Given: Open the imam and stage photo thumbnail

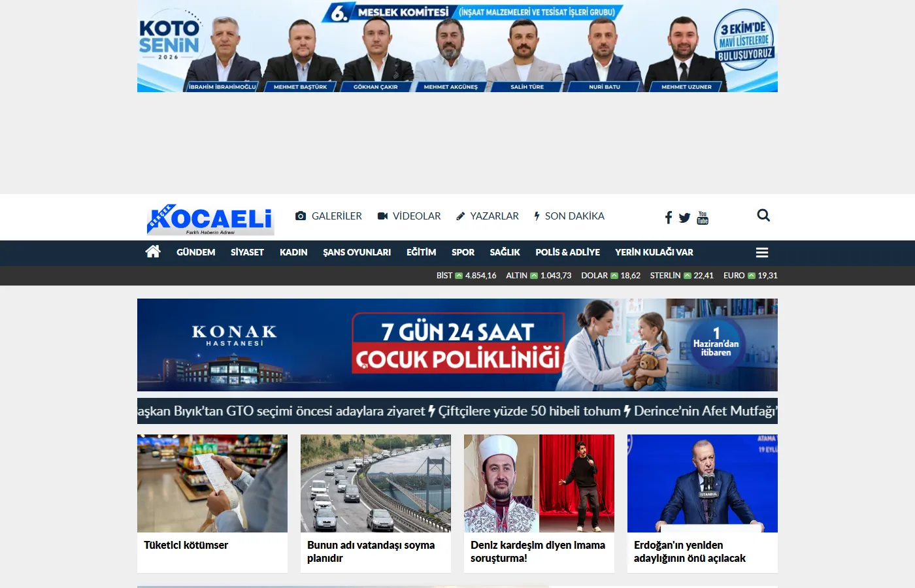Looking at the screenshot, I should point(539,483).
